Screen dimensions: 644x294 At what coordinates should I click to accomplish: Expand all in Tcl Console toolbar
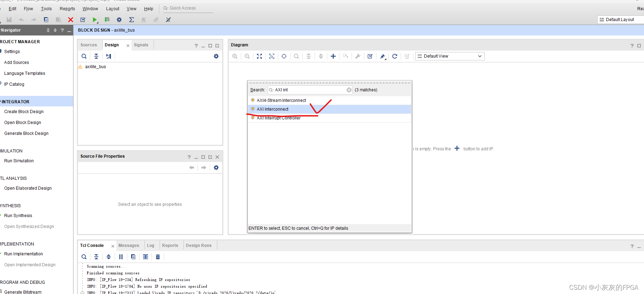[x=109, y=257]
